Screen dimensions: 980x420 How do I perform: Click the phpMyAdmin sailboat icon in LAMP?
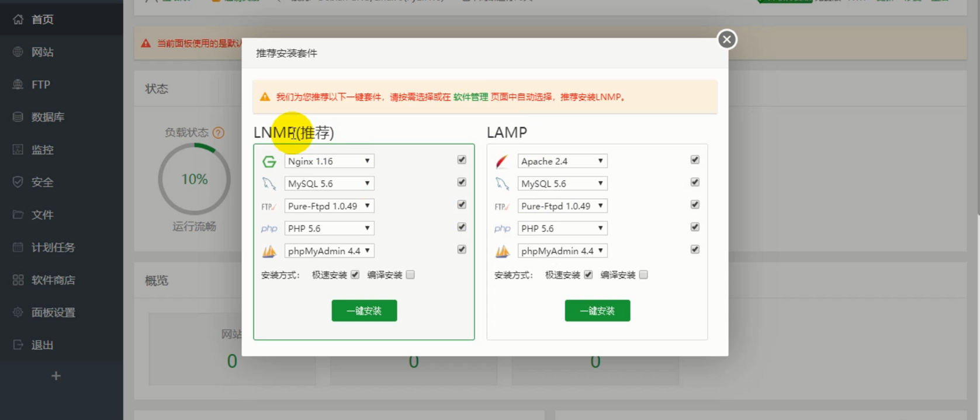502,251
